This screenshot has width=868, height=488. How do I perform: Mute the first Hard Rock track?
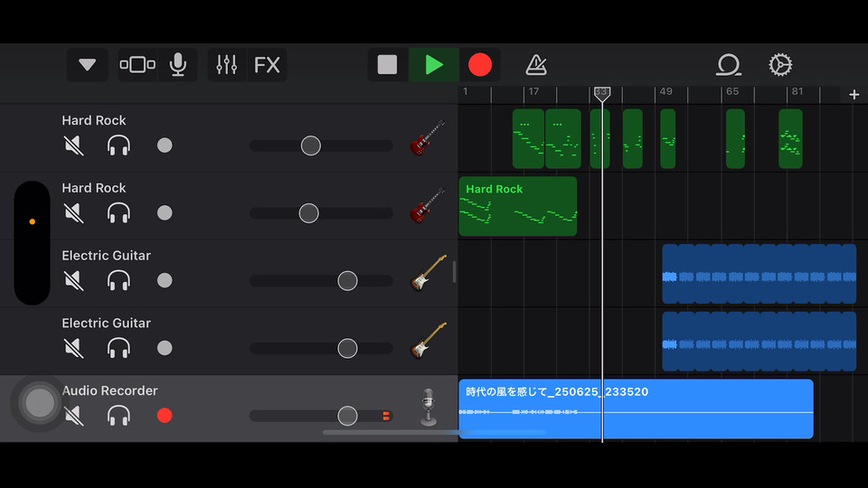pos(73,145)
